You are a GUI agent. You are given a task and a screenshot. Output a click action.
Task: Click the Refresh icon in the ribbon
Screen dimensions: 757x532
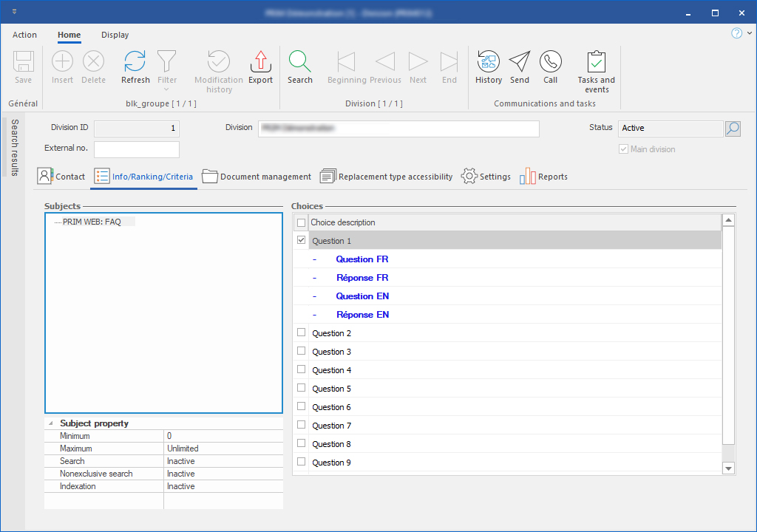[135, 62]
